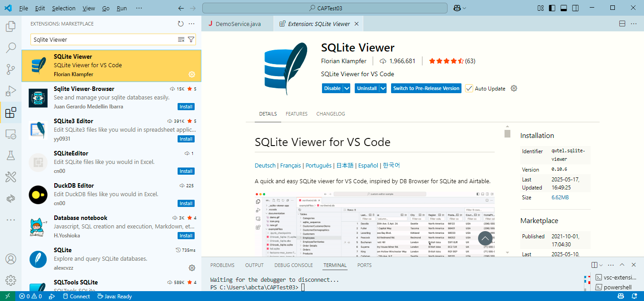Screen dimensions: 644x301
Task: Show additional views via activity bar ellipsis
Action: pyautogui.click(x=11, y=219)
